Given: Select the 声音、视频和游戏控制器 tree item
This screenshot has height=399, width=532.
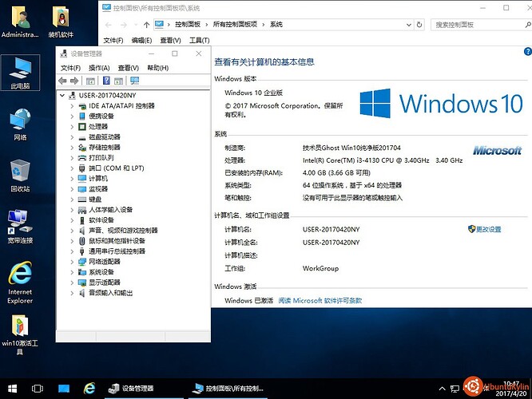Looking at the screenshot, I should point(123,231).
